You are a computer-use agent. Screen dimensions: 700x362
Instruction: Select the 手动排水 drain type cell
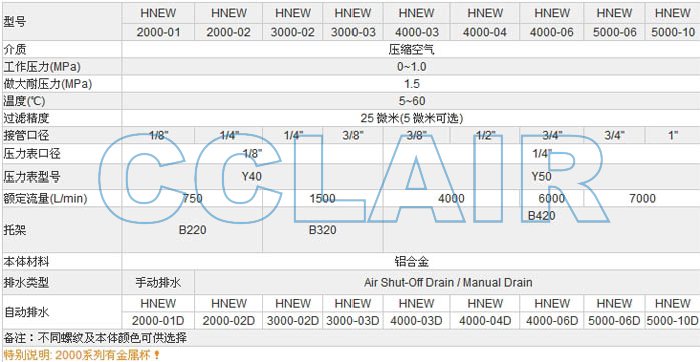(x=158, y=283)
